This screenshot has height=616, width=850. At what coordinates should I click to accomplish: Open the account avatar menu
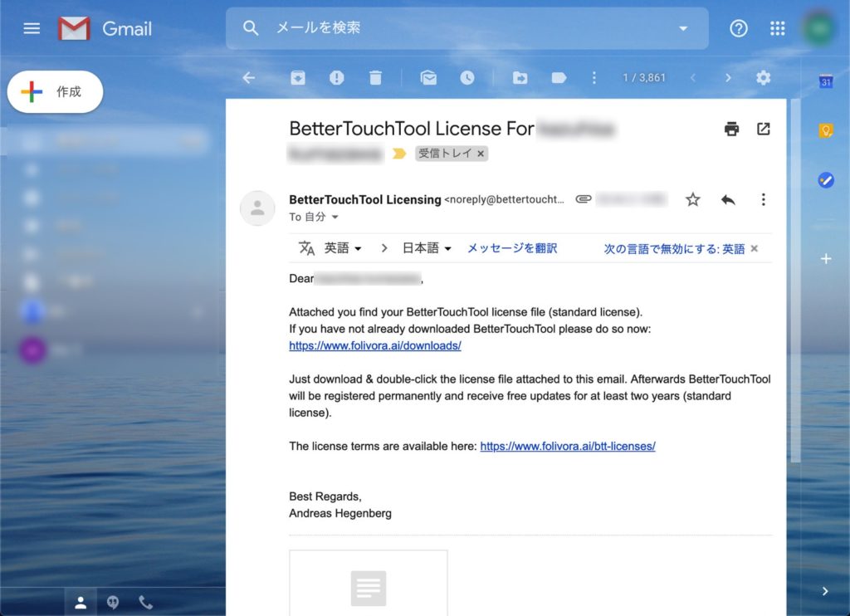818,29
